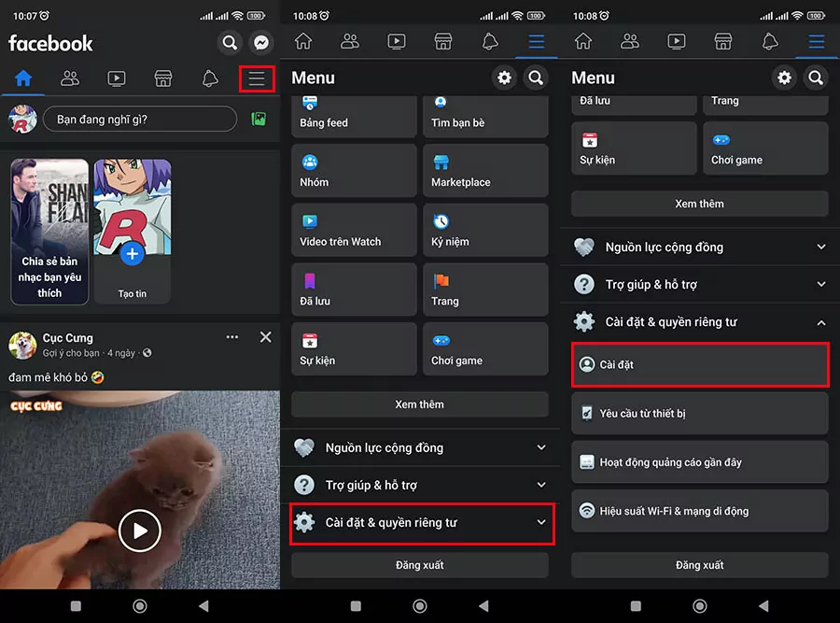
Task: Tap Android recent apps square under right screen
Action: [x=636, y=606]
